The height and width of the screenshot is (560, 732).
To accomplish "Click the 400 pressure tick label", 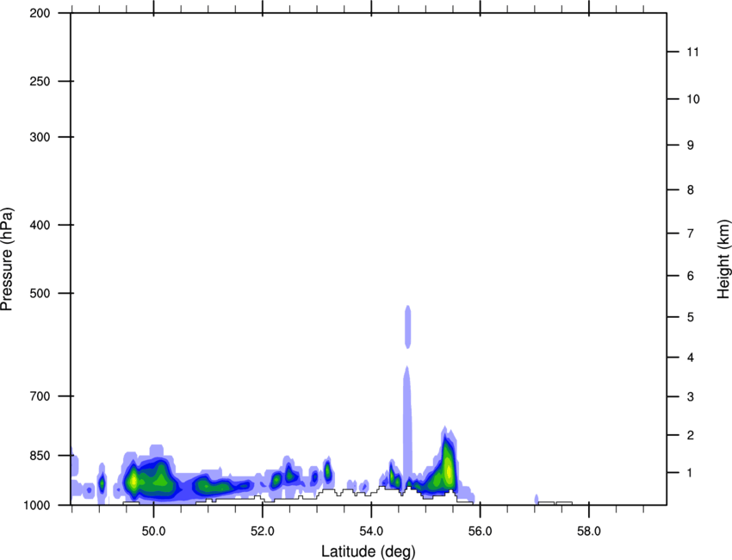I will pos(40,225).
